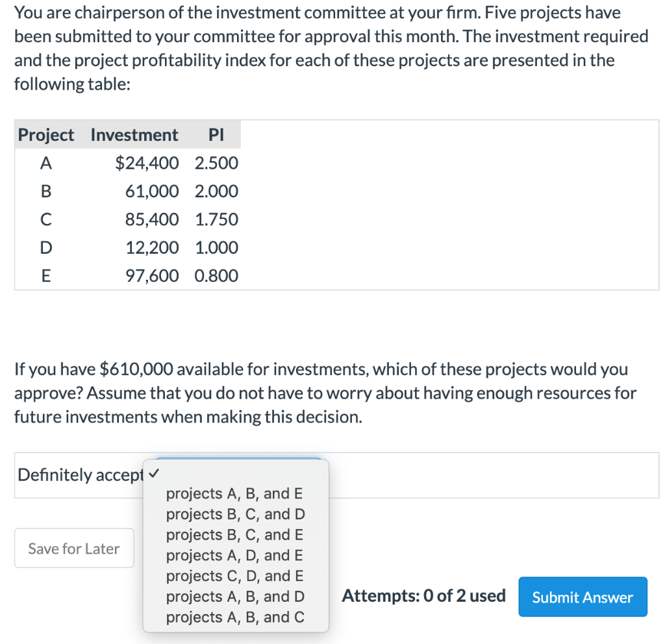Click the checkmark on the selected option
Image resolution: width=665 pixels, height=644 pixels.
(153, 475)
